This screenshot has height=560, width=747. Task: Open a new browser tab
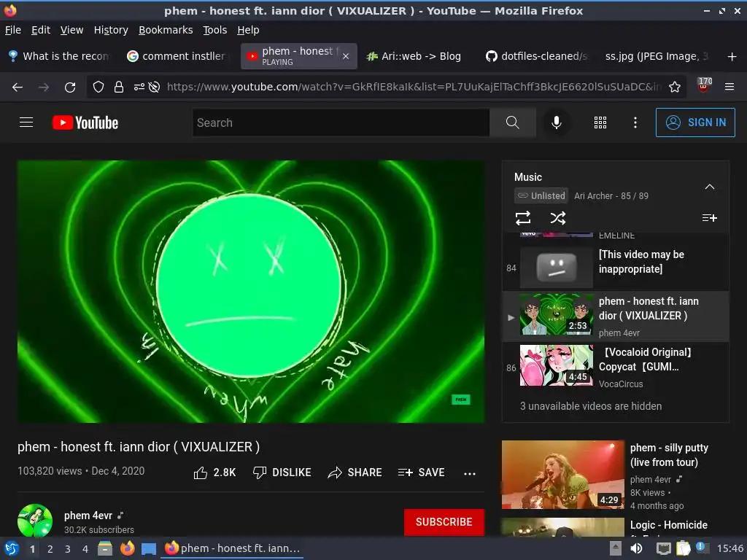pyautogui.click(x=732, y=57)
